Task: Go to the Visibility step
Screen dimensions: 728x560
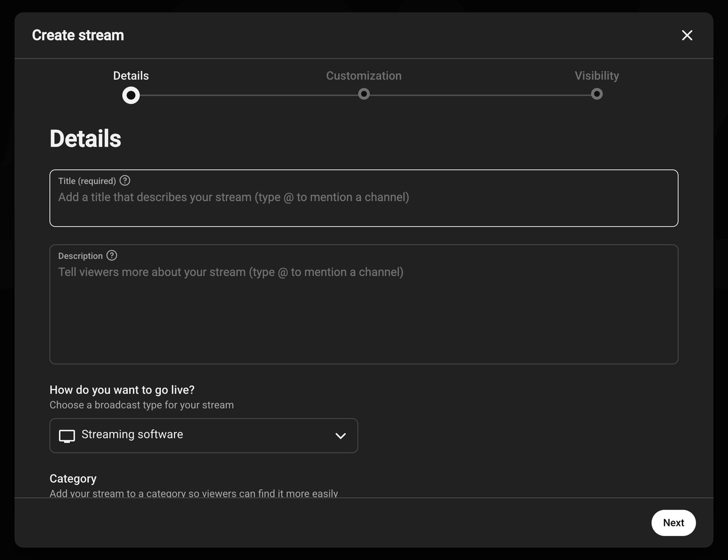Action: click(597, 76)
